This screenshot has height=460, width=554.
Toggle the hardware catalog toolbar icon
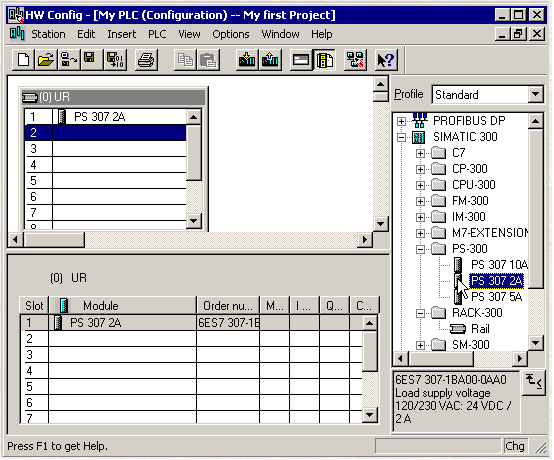324,60
